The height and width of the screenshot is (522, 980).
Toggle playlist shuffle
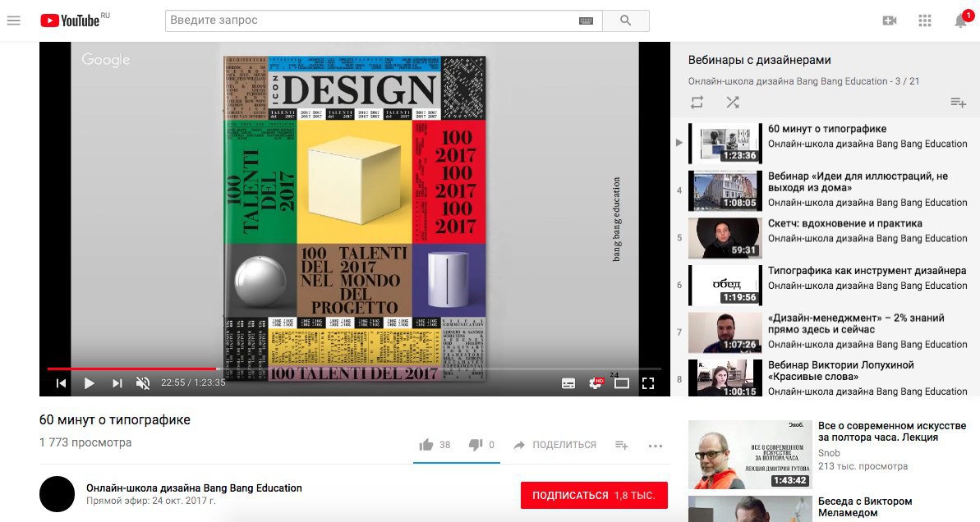(733, 102)
